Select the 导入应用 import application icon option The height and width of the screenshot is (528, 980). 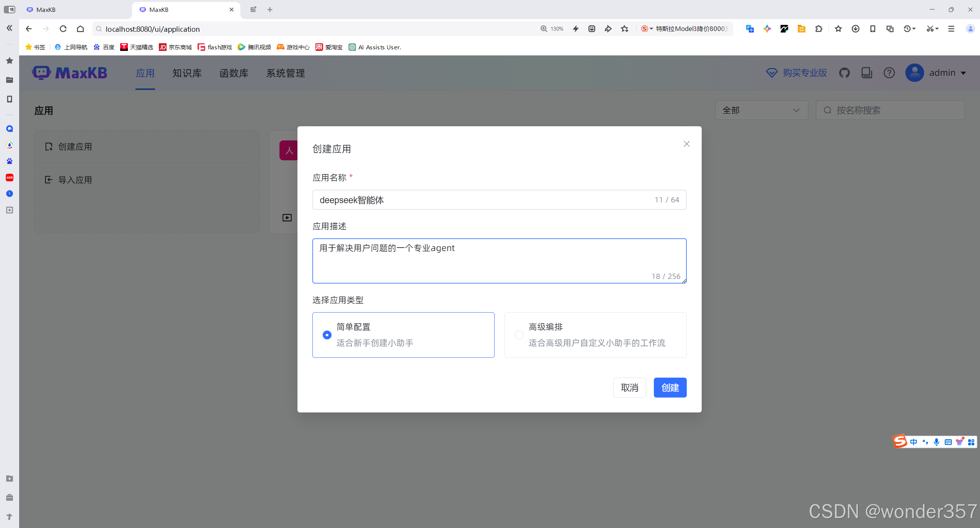pos(49,179)
